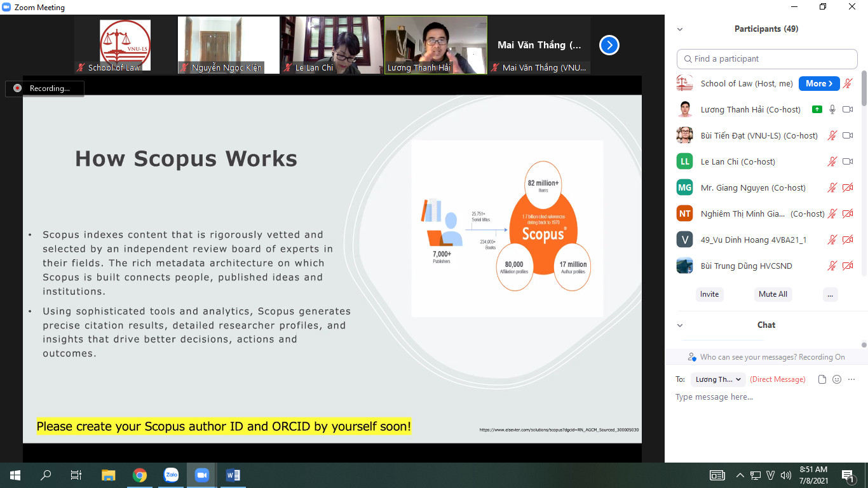Viewport: 868px width, 488px height.
Task: Launch Google Chrome from the taskbar
Action: pyautogui.click(x=140, y=475)
